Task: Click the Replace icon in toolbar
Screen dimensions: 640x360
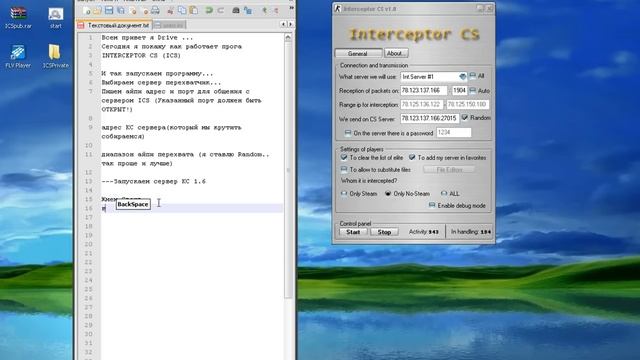Action: pos(248,10)
